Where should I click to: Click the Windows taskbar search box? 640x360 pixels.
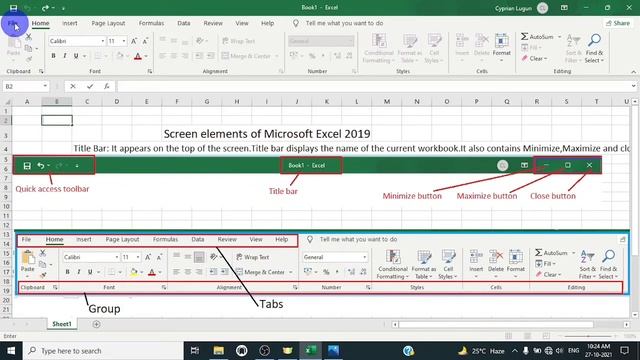[104, 351]
